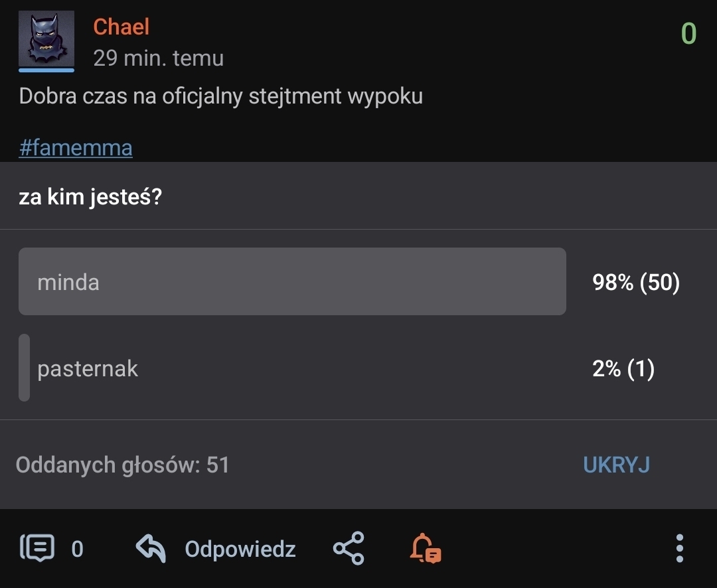
Task: Open the three-dot more options menu
Action: click(x=679, y=548)
